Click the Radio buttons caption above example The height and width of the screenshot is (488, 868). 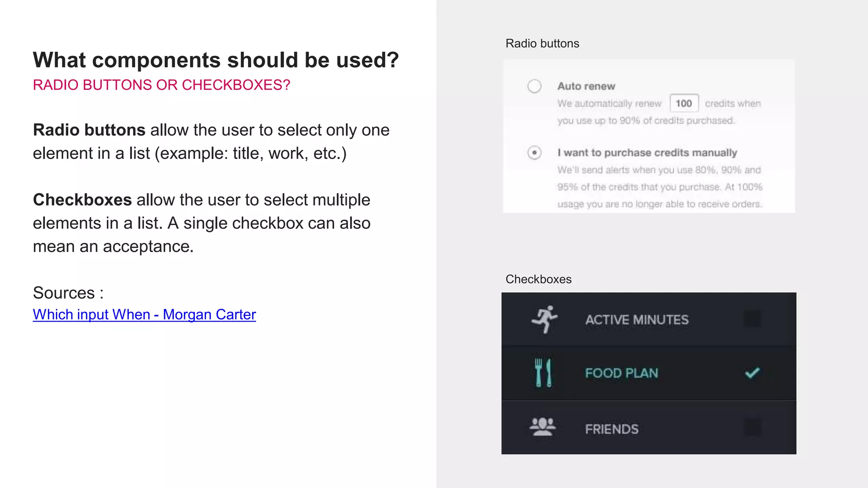tap(542, 44)
